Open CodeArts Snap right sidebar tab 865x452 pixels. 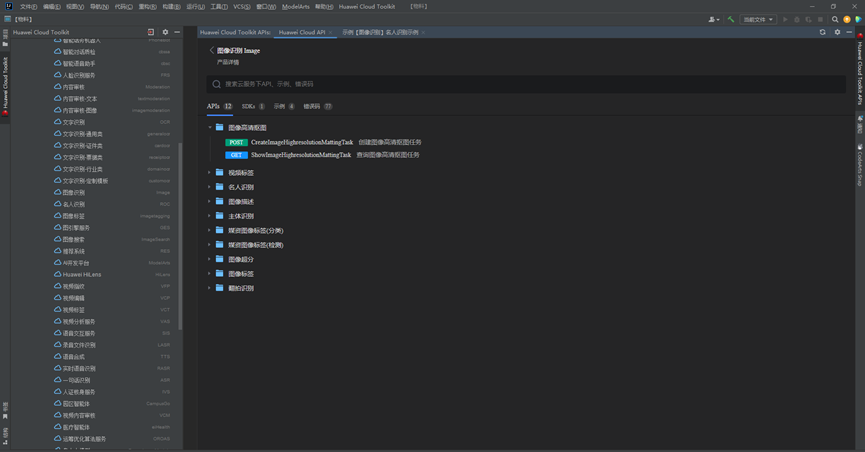(859, 166)
